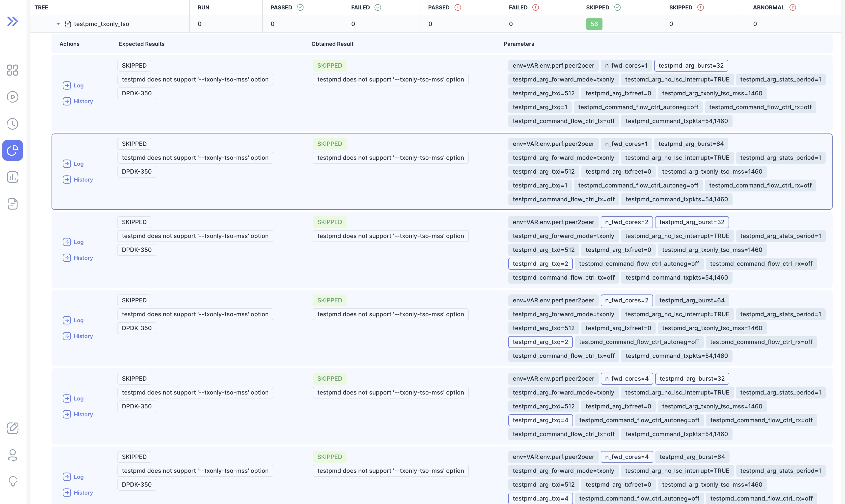Open the bar chart measurements sidebar icon
845x504 pixels.
click(x=13, y=177)
